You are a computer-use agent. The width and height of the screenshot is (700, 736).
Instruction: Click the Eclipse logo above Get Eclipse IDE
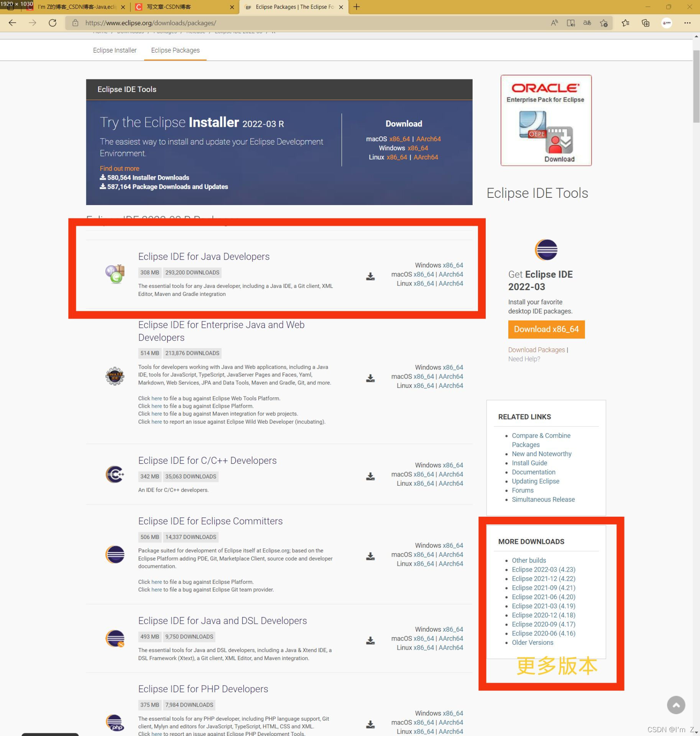546,250
